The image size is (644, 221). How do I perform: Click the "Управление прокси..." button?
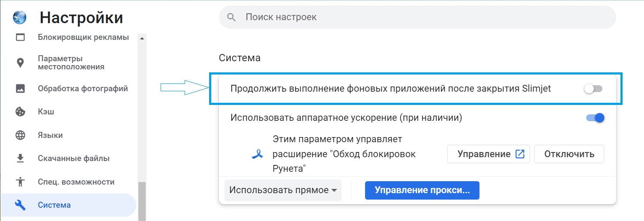[x=422, y=190]
